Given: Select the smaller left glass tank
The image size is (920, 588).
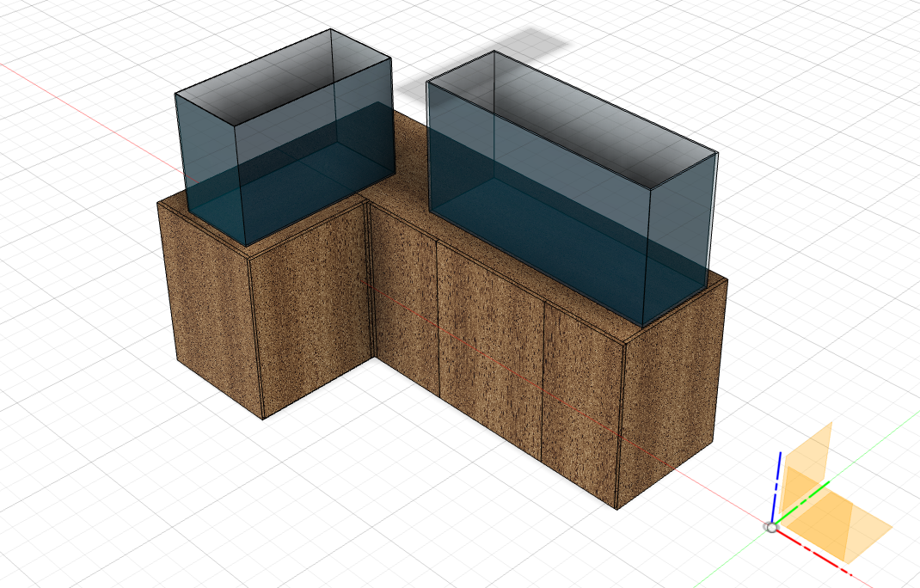Looking at the screenshot, I should (285, 138).
